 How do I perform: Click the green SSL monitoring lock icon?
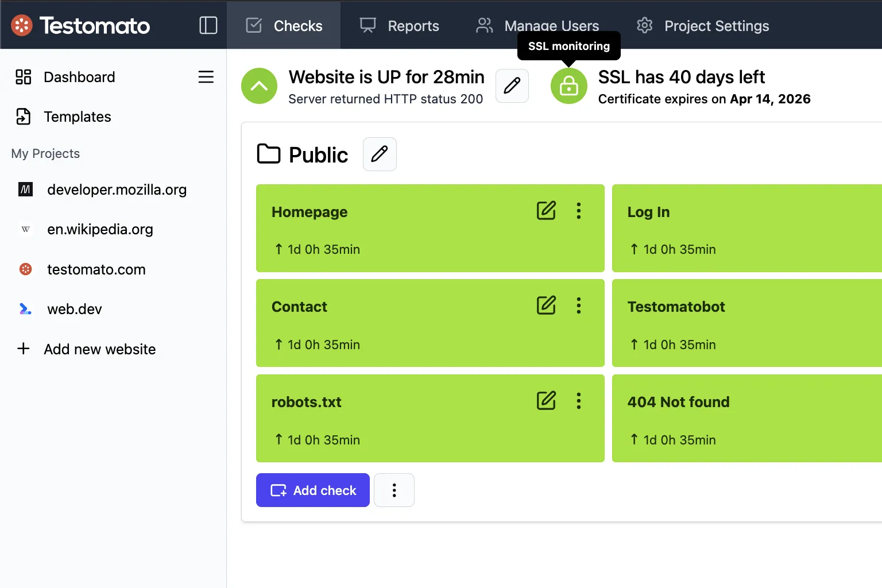568,86
